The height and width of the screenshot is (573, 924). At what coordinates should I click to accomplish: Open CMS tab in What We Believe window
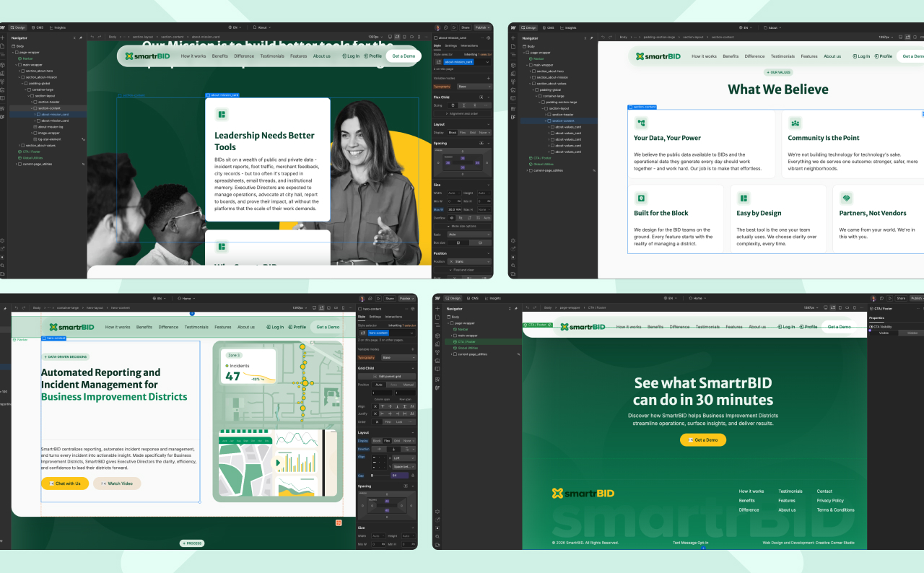click(548, 27)
